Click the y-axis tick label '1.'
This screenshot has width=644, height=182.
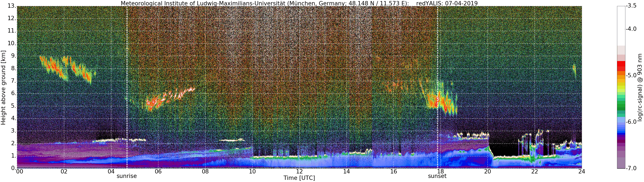[13, 156]
